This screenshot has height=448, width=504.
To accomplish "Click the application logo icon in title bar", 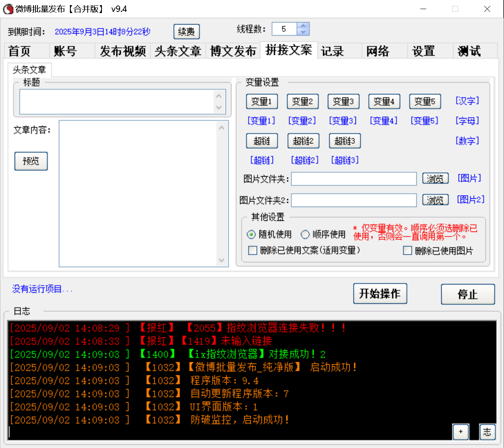I will point(8,9).
